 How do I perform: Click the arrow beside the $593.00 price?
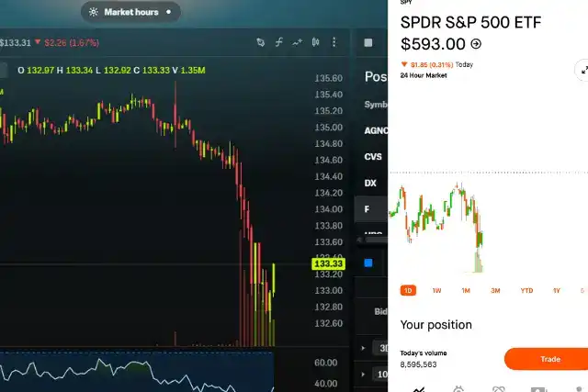(x=476, y=43)
